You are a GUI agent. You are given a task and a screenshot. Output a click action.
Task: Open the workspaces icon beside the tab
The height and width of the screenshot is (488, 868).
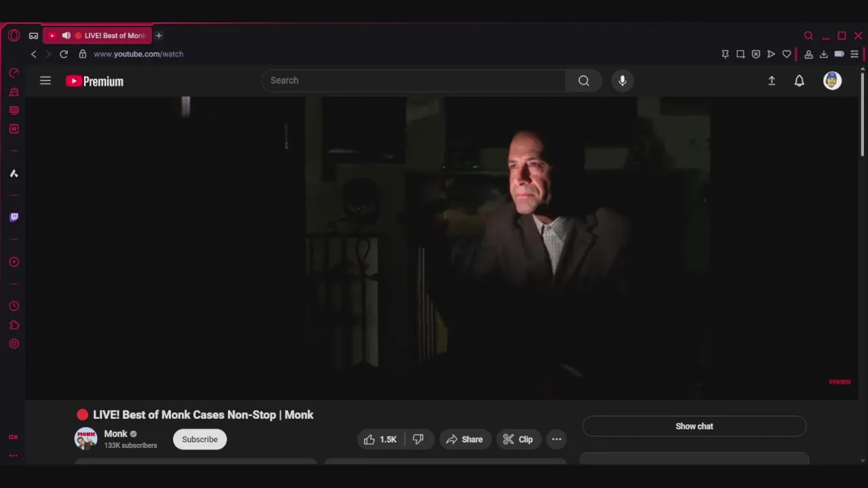click(x=33, y=36)
